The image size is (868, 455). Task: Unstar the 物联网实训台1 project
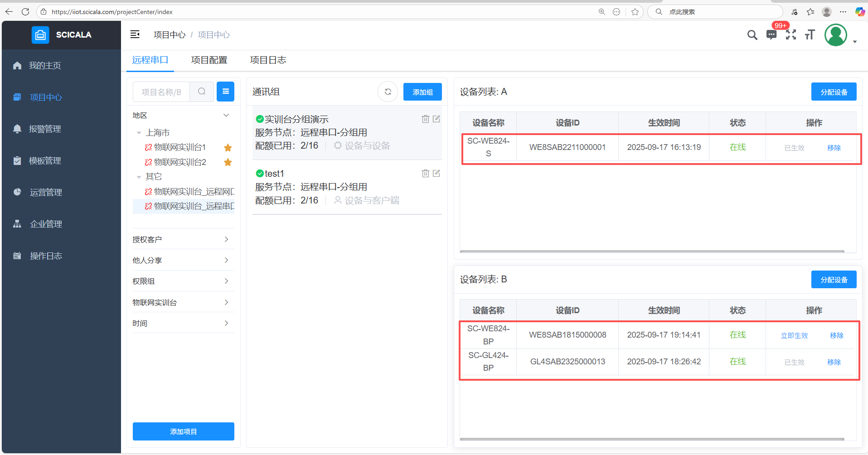(x=228, y=148)
